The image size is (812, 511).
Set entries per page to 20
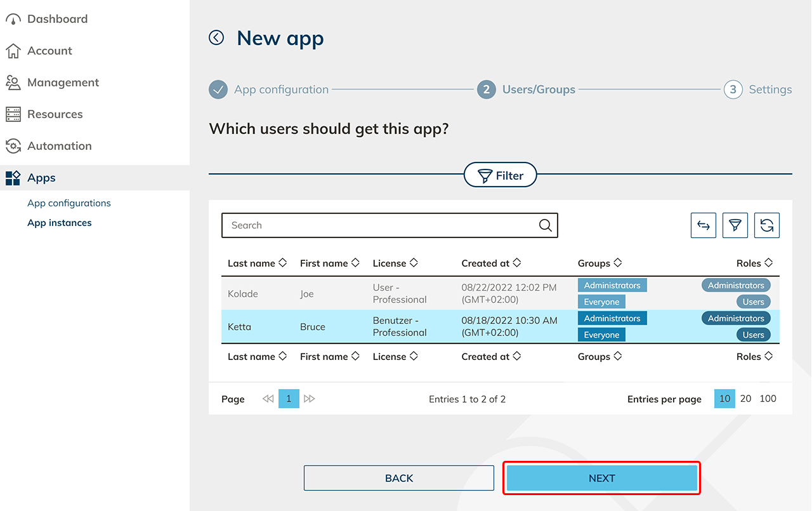pyautogui.click(x=745, y=399)
